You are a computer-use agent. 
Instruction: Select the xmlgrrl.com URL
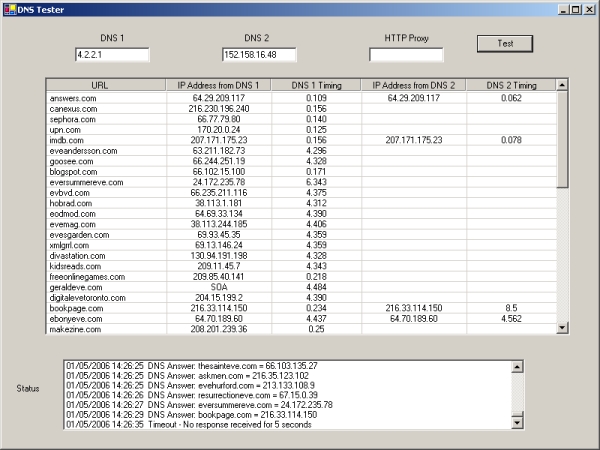pyautogui.click(x=69, y=245)
